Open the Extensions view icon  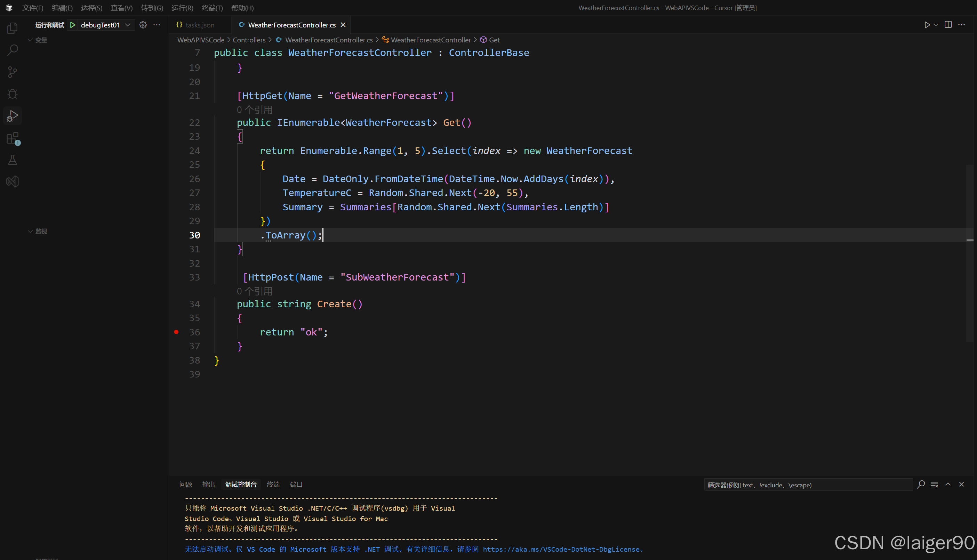pyautogui.click(x=12, y=138)
